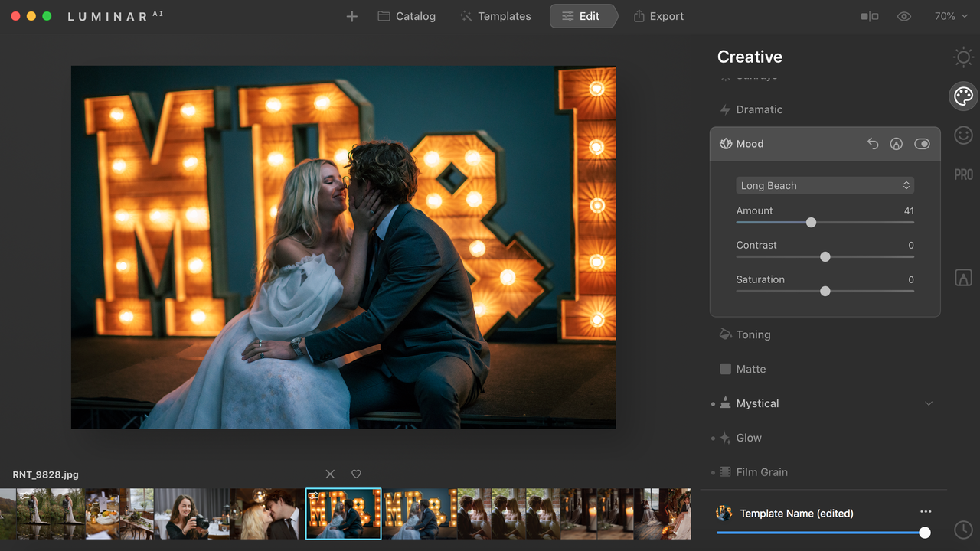Favorite the photo with the heart icon
The image size is (980, 551).
click(356, 474)
